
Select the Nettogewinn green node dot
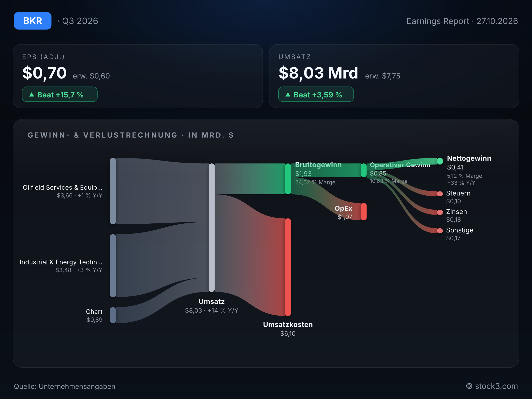tap(440, 161)
